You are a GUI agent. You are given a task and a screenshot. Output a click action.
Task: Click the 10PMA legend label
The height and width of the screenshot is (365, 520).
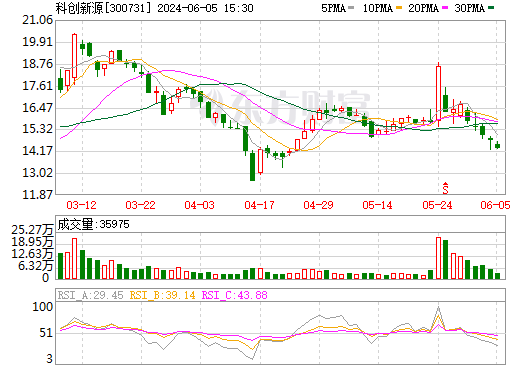tap(378, 8)
